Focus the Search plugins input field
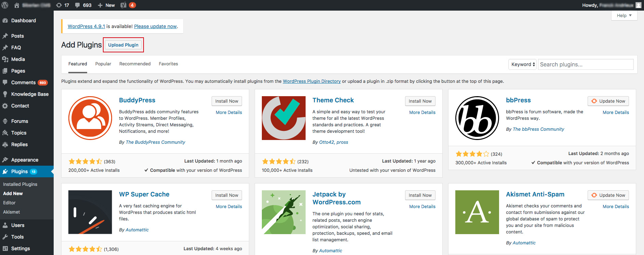The width and height of the screenshot is (644, 255). [586, 64]
